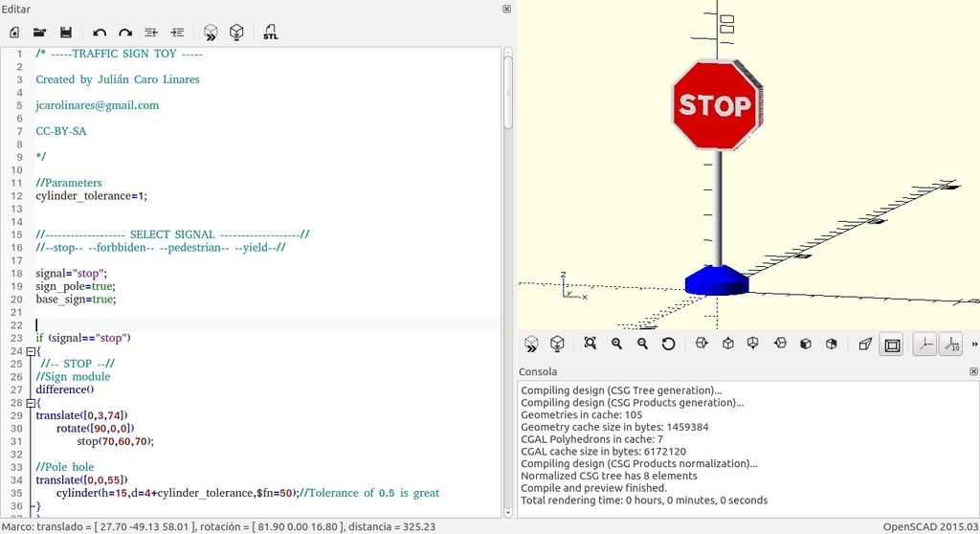The image size is (980, 534).
Task: Redo the last edit in the editor
Action: pos(125,33)
